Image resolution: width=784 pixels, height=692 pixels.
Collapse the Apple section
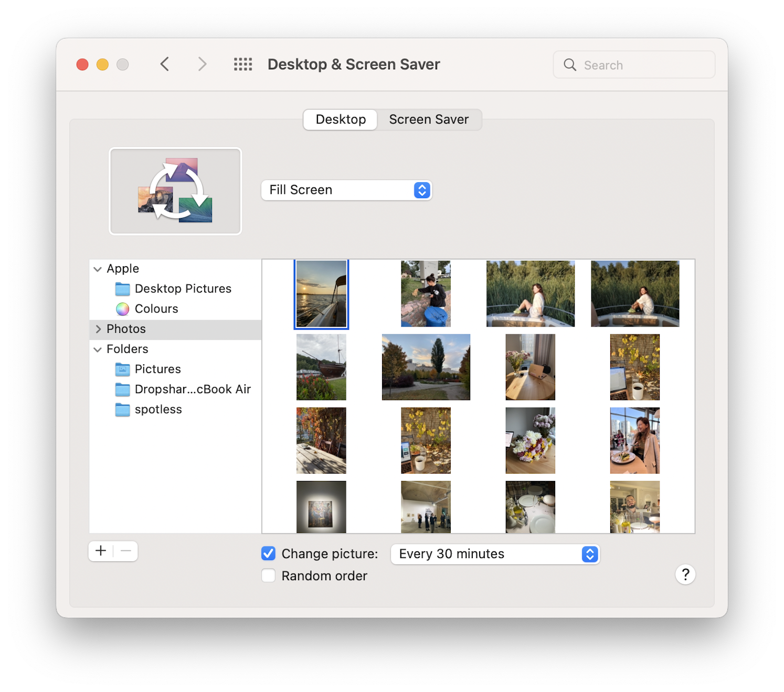(98, 269)
